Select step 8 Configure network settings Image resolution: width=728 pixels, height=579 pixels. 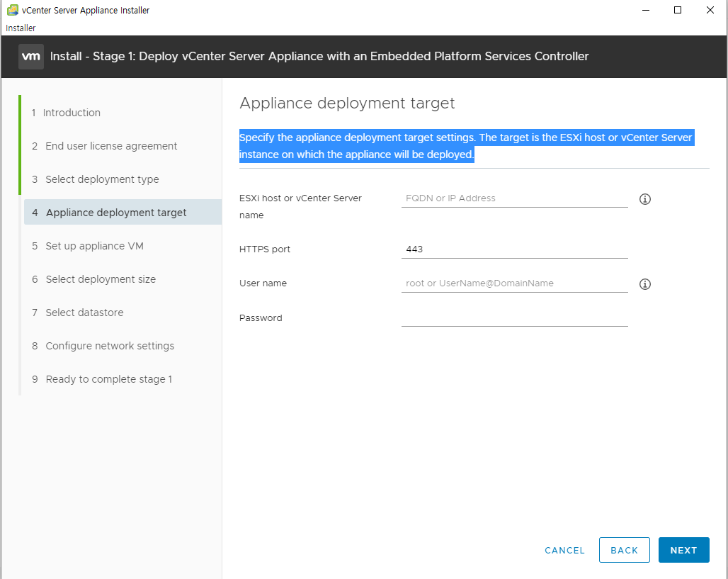(103, 346)
